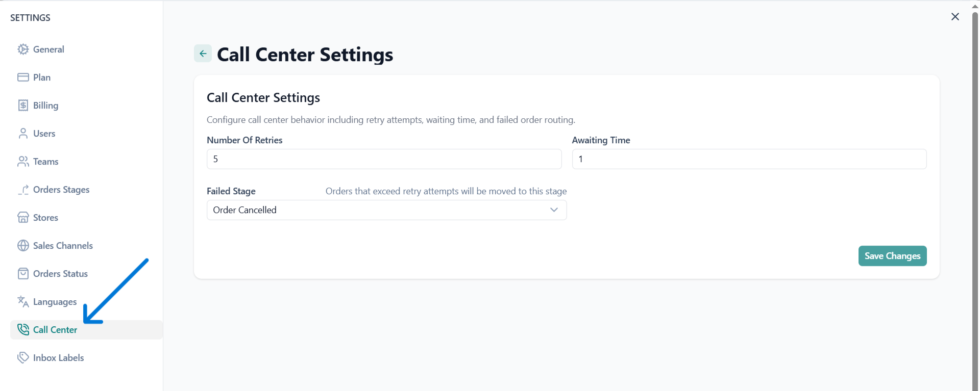The height and width of the screenshot is (391, 980).
Task: Click the Inbox Labels tag icon
Action: tap(23, 358)
